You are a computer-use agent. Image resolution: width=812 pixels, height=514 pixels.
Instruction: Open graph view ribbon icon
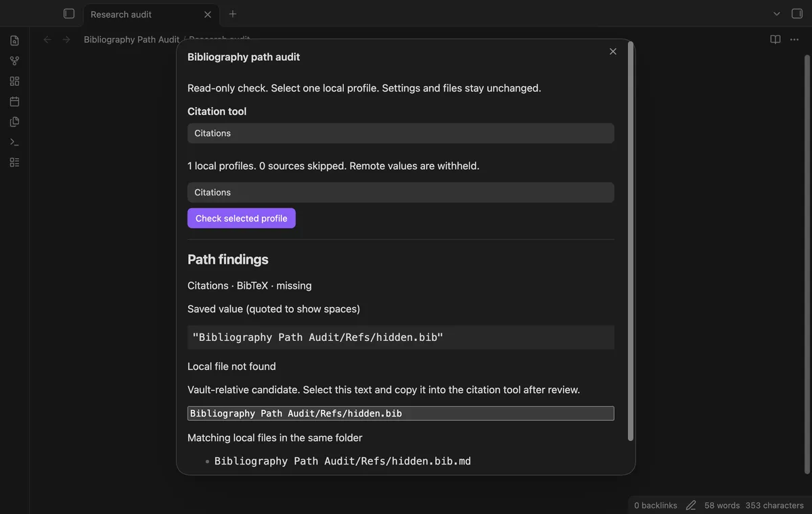(x=14, y=61)
